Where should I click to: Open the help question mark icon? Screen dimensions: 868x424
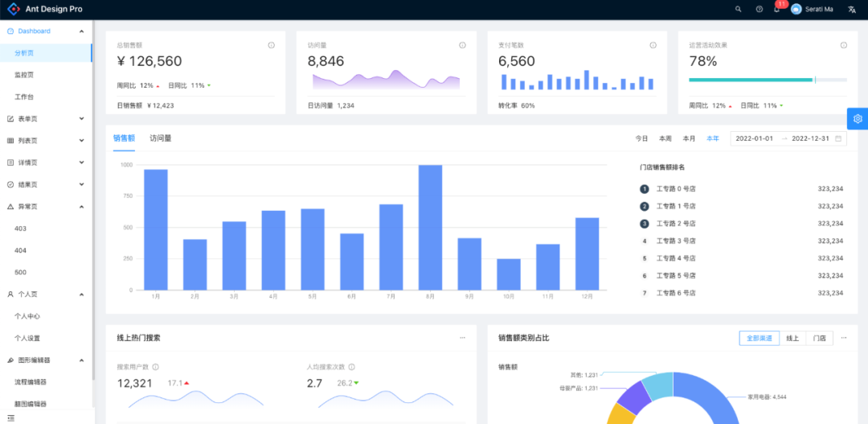(x=759, y=9)
